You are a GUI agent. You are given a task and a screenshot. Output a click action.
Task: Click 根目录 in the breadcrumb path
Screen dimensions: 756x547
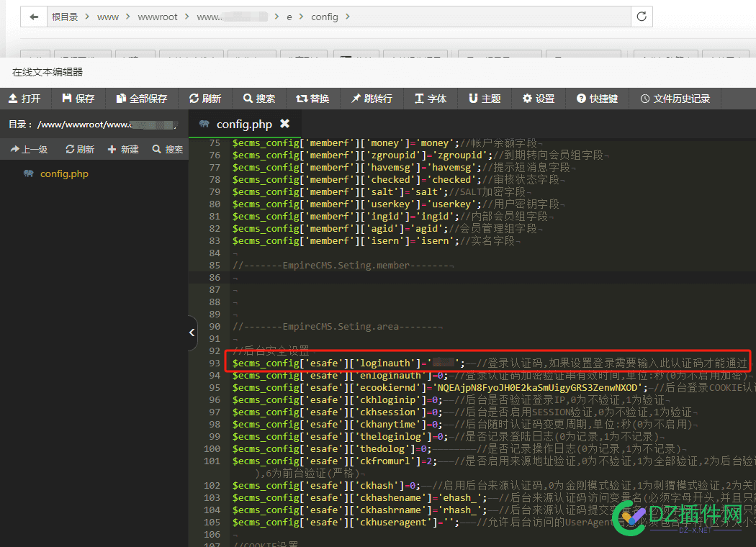(65, 17)
